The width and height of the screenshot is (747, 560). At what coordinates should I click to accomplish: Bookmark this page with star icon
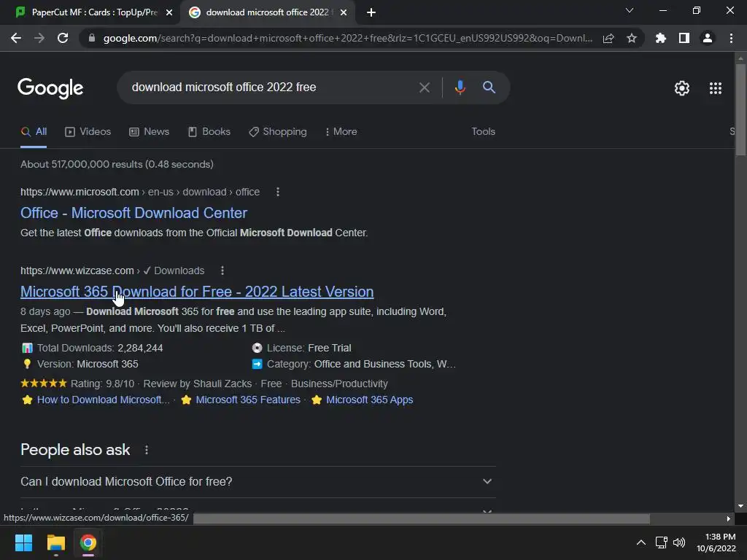click(x=632, y=38)
